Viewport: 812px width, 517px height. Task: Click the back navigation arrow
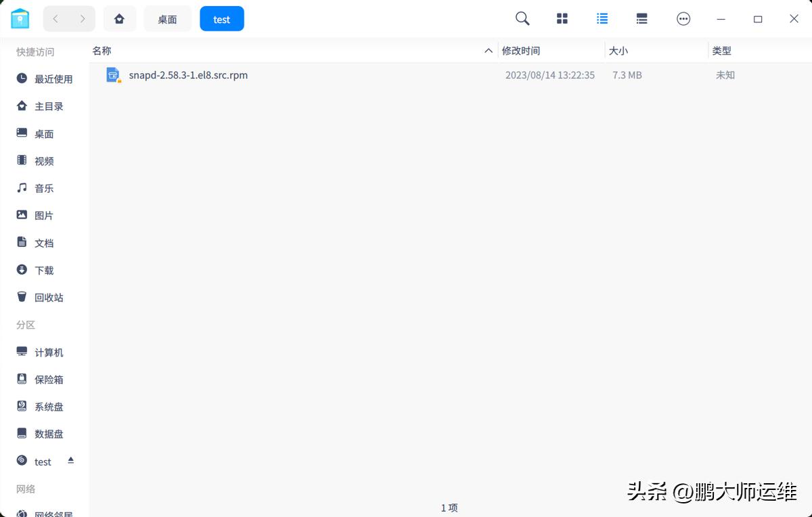tap(55, 18)
